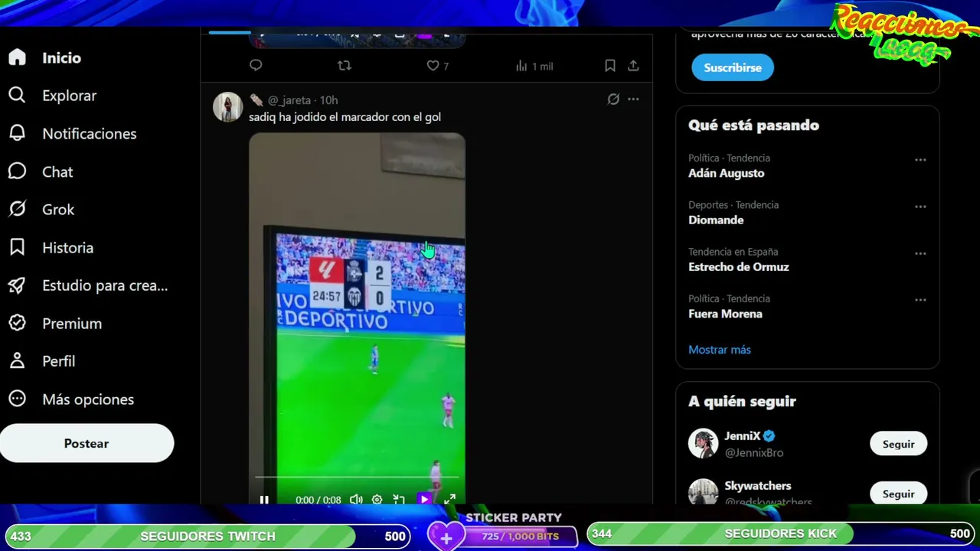View analytics showing 1 mil views
Screen dimensions: 980x551
(x=534, y=66)
